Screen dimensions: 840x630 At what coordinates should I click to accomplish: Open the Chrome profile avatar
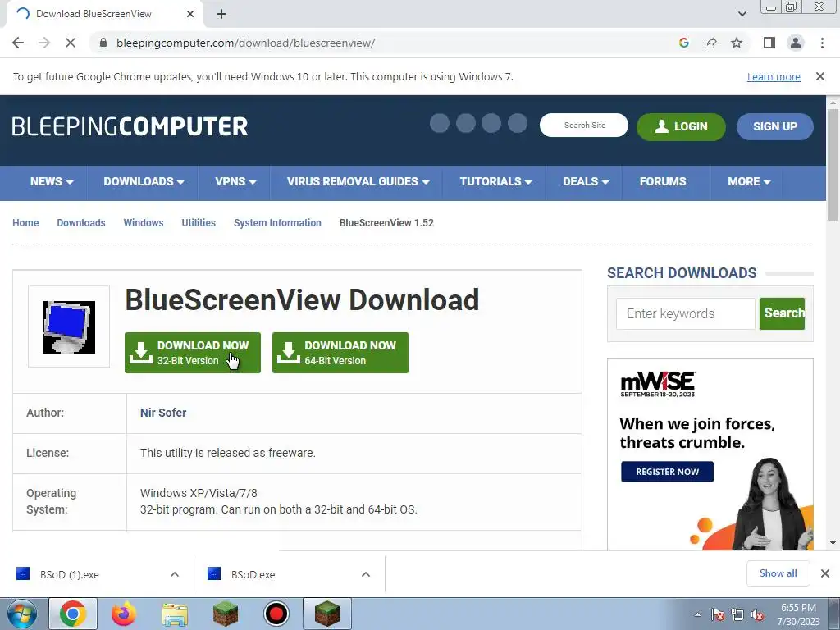796,43
